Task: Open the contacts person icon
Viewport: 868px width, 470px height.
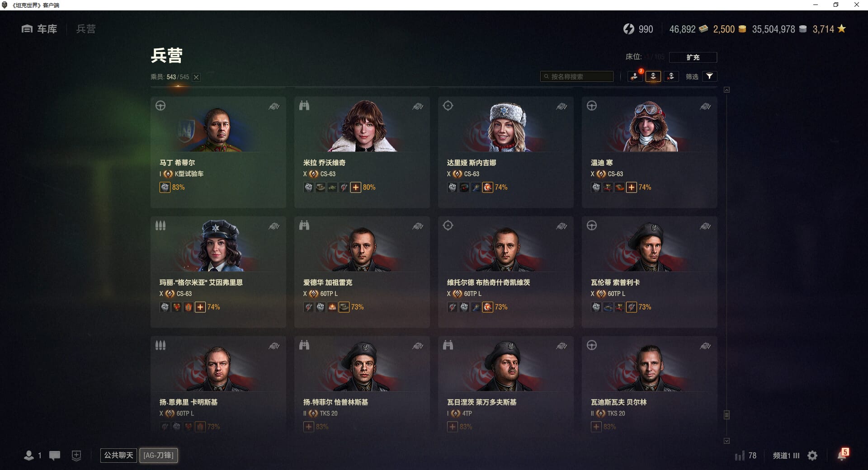Action: (28, 456)
